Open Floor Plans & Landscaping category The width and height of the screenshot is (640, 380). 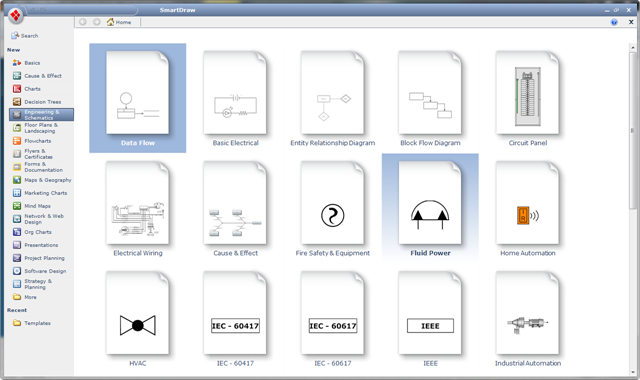point(36,128)
